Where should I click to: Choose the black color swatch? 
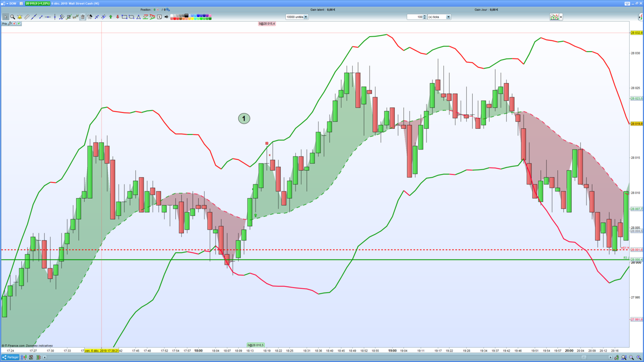click(x=186, y=15)
